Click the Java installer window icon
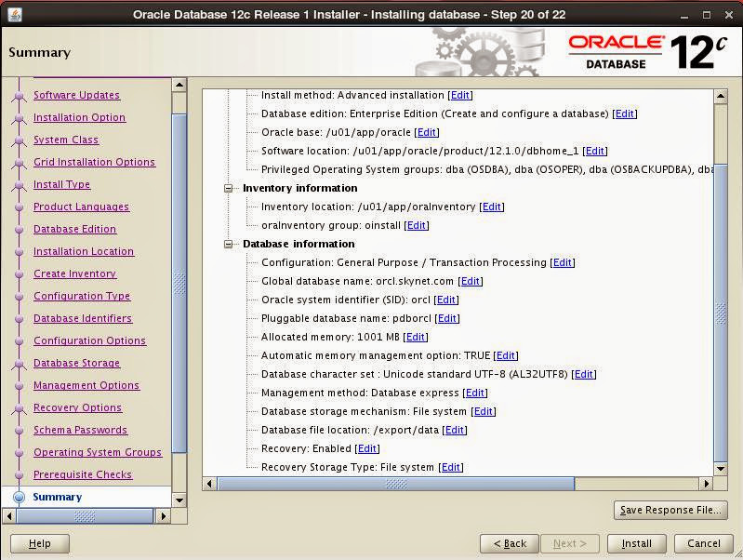 (x=14, y=15)
